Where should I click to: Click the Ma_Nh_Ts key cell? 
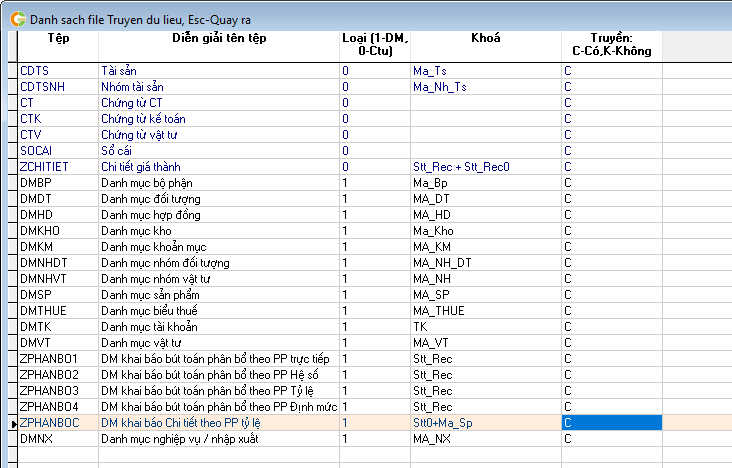click(x=486, y=87)
